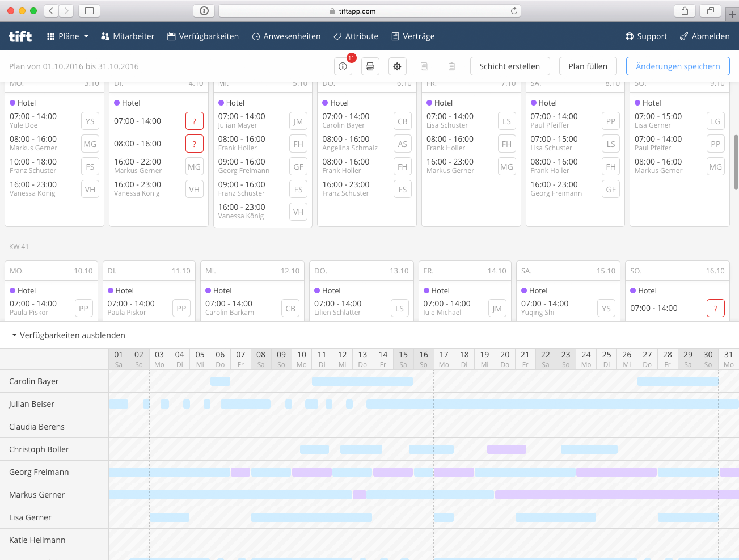The image size is (739, 560).
Task: Select day 17 Mo in availability timeline
Action: (444, 359)
